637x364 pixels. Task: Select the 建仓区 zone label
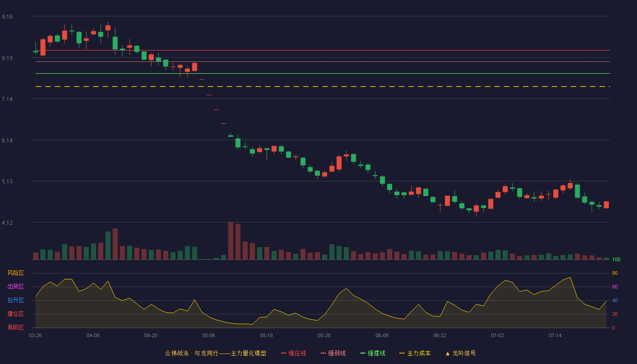click(15, 314)
